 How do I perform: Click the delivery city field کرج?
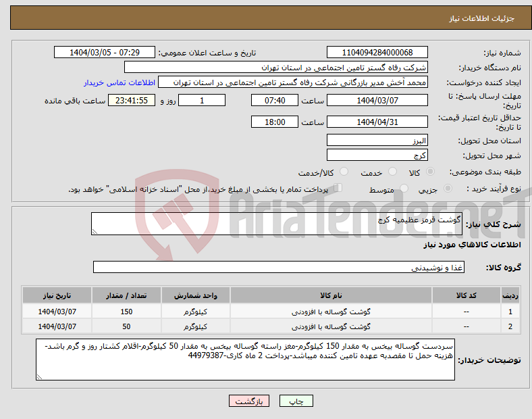(x=377, y=155)
